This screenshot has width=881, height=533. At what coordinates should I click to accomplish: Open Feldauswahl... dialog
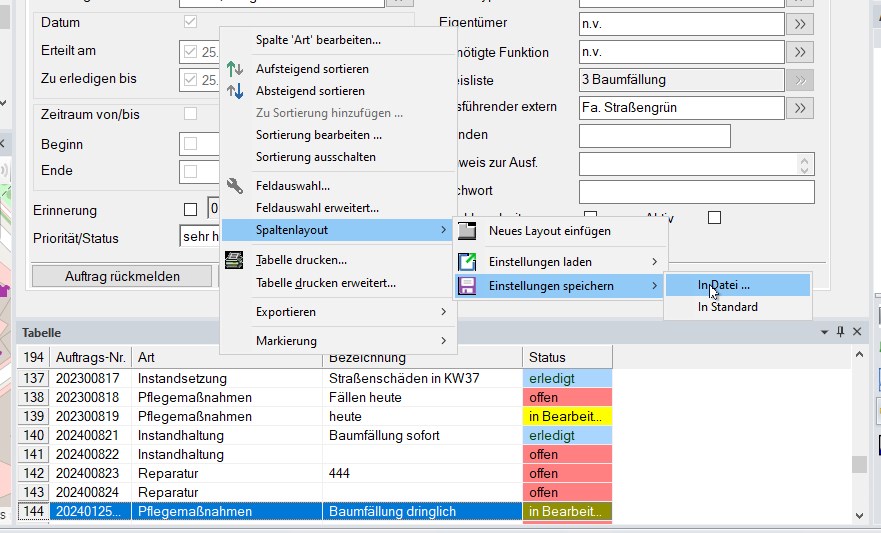pyautogui.click(x=338, y=186)
